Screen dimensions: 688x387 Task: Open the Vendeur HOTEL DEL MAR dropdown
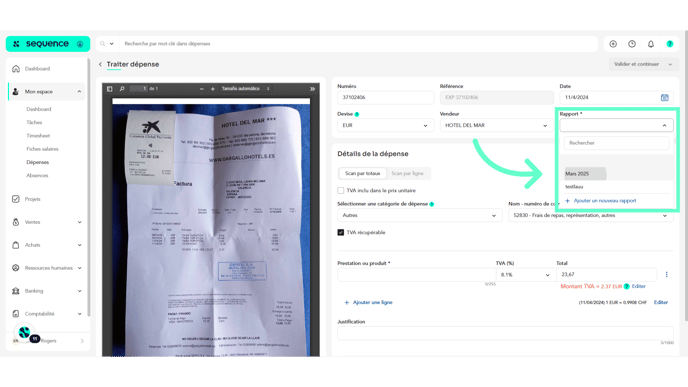click(496, 125)
